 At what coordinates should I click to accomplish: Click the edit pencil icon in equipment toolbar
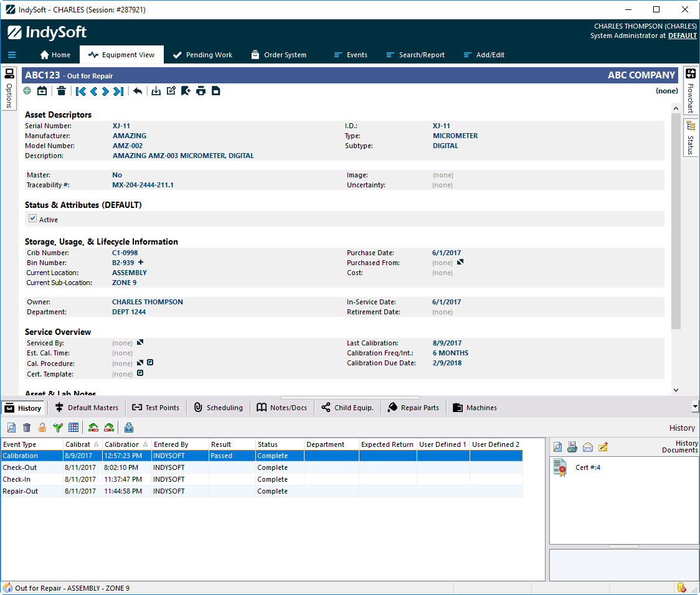pos(171,91)
